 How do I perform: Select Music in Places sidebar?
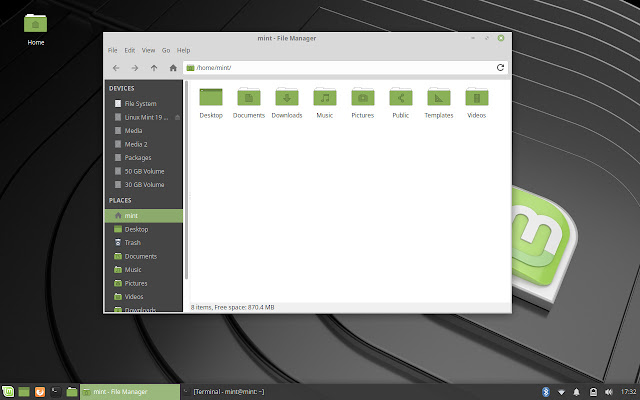coord(144,270)
